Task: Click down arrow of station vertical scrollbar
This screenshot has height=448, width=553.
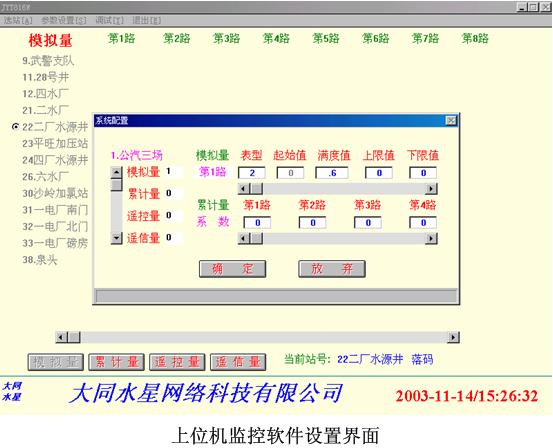Action: [x=116, y=238]
